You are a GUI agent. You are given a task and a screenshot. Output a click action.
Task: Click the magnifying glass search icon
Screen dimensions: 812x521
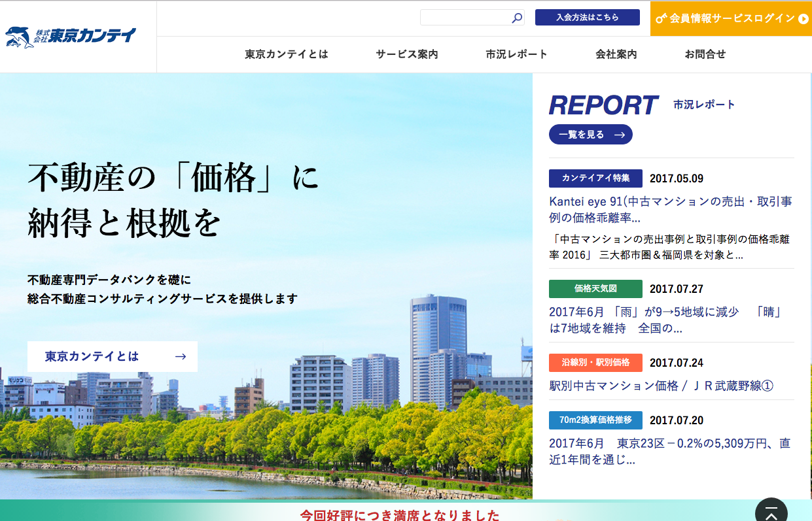point(517,18)
